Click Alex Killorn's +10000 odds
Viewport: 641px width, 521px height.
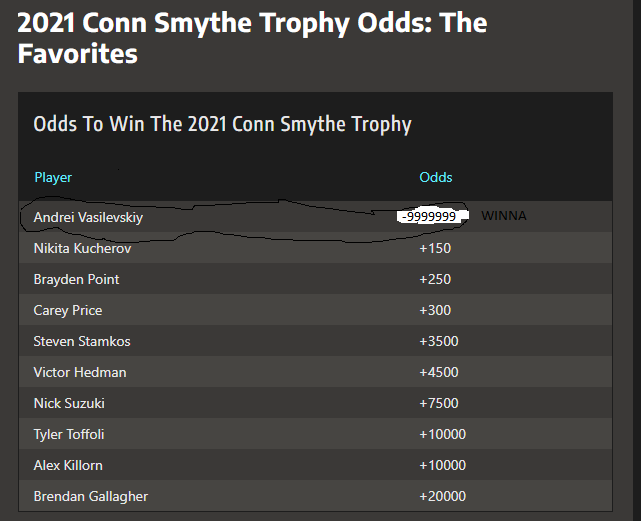pos(442,465)
